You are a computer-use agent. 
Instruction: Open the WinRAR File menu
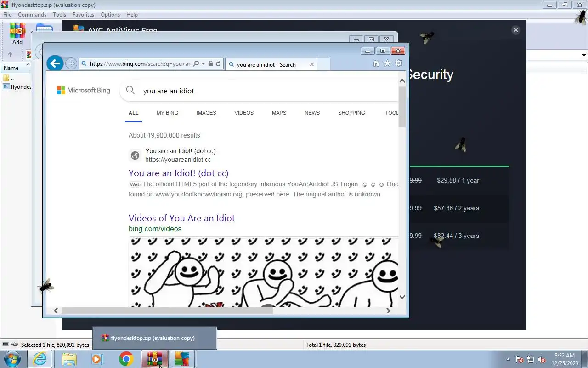pos(7,15)
